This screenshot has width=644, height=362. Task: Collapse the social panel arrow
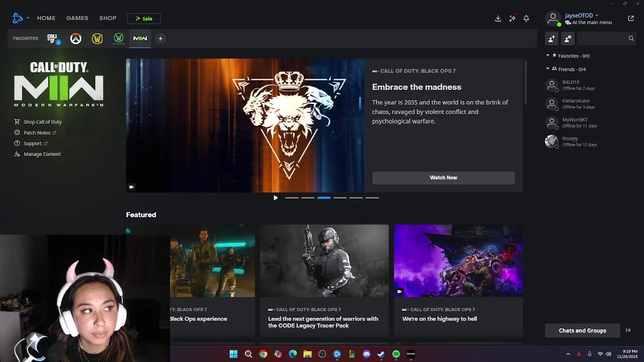[x=628, y=330]
